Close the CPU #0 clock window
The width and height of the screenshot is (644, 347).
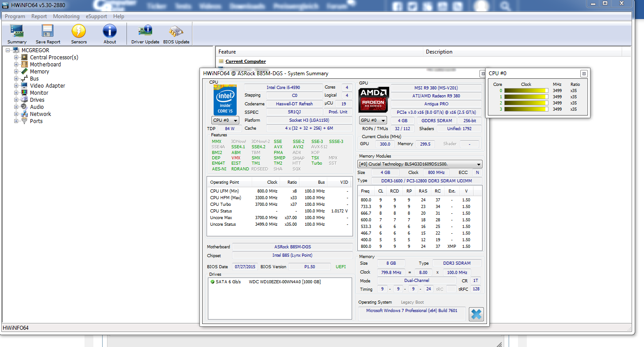click(x=584, y=73)
